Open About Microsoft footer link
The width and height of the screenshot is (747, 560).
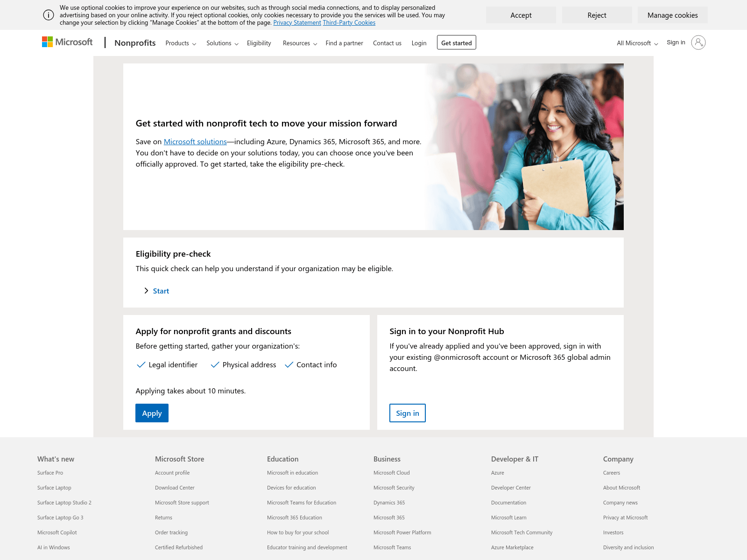pos(621,488)
